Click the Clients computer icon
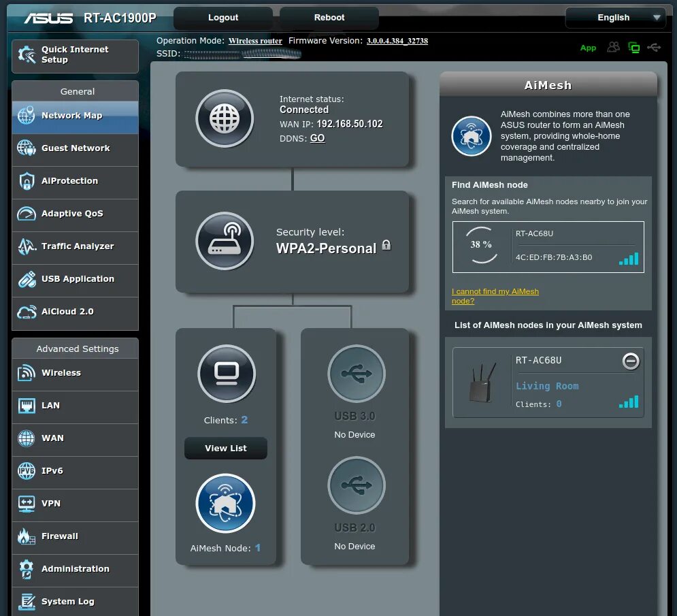This screenshot has height=616, width=677. [x=227, y=374]
